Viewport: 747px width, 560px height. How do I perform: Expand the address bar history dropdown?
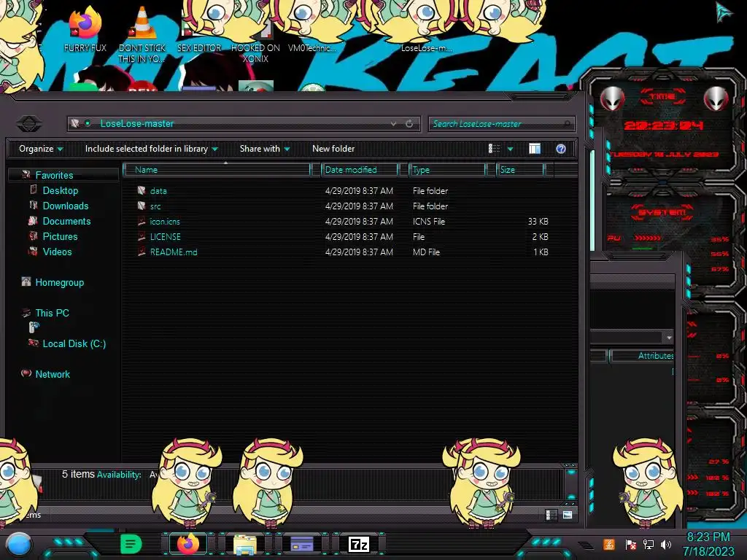[x=393, y=124]
